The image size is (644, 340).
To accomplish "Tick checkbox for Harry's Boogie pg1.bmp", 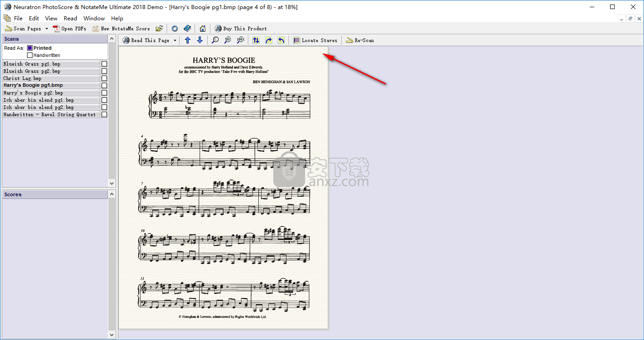I will tap(104, 85).
